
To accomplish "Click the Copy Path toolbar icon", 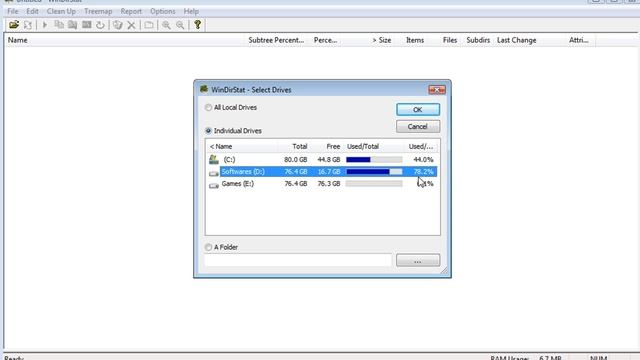I will (59, 25).
